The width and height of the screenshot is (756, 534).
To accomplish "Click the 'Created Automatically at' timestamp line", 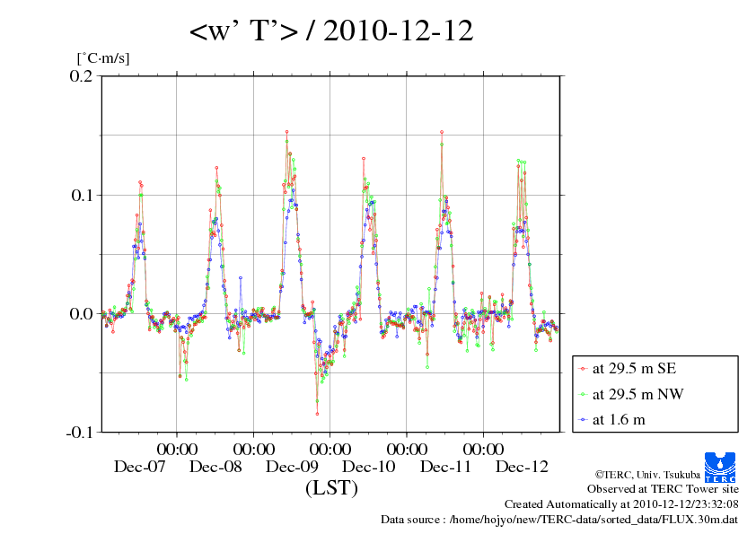I will [621, 504].
